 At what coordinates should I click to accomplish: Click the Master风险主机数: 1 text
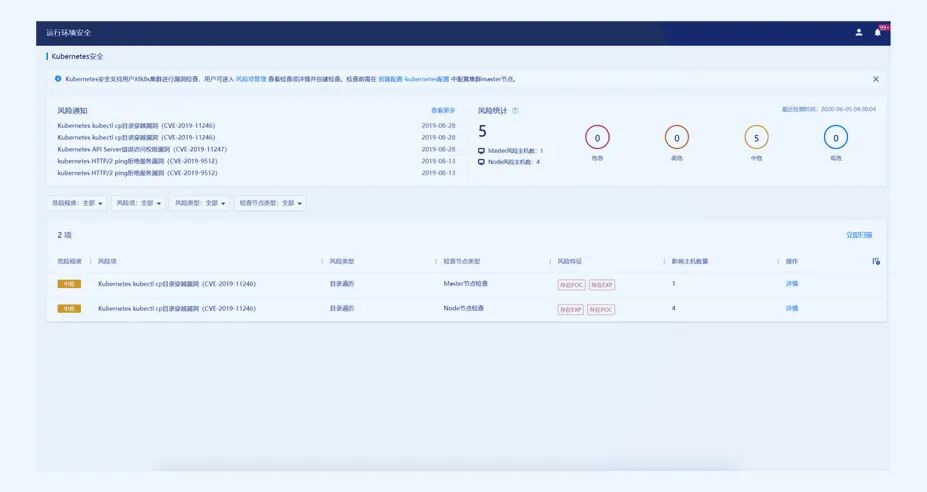pyautogui.click(x=516, y=151)
